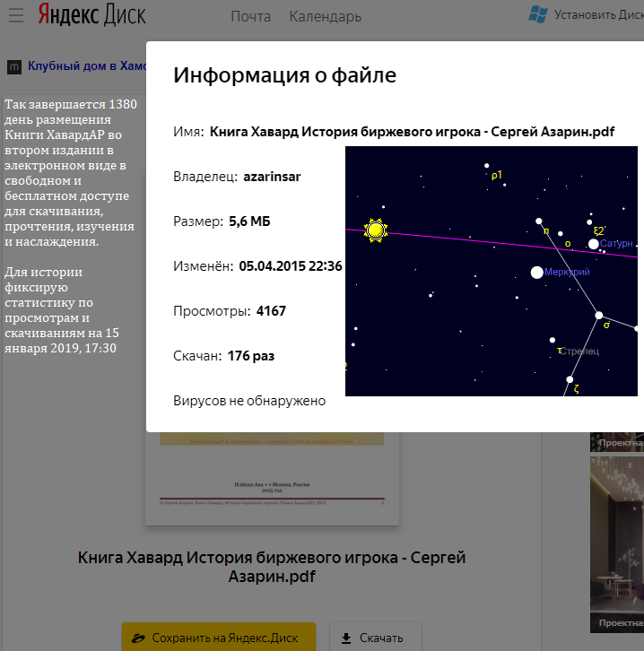Select the Меркурий planet on star chart
The height and width of the screenshot is (651, 644).
pos(536,272)
